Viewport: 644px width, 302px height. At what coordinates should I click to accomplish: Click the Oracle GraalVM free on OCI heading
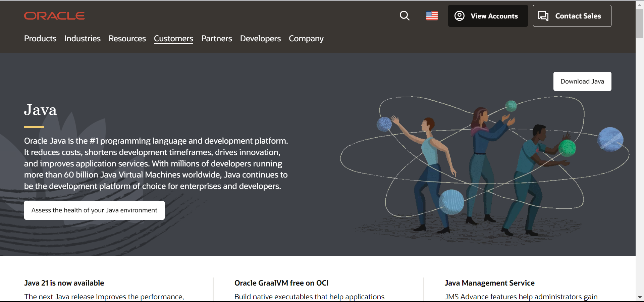pyautogui.click(x=281, y=283)
